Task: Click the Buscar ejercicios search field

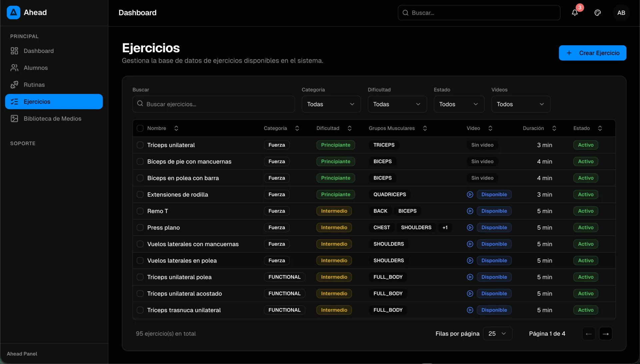Action: tap(213, 104)
